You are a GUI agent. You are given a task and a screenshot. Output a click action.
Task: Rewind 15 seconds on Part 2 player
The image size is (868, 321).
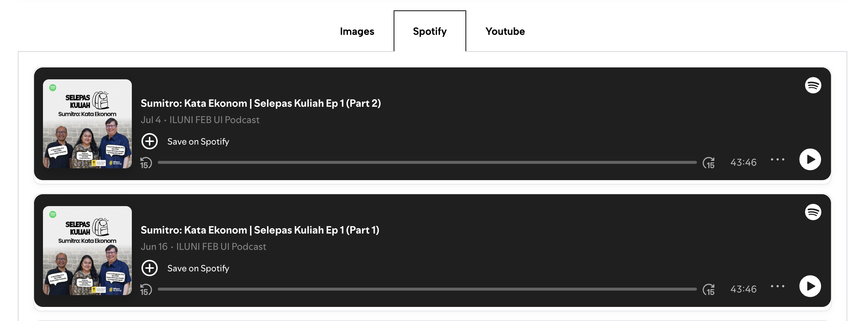click(x=146, y=163)
